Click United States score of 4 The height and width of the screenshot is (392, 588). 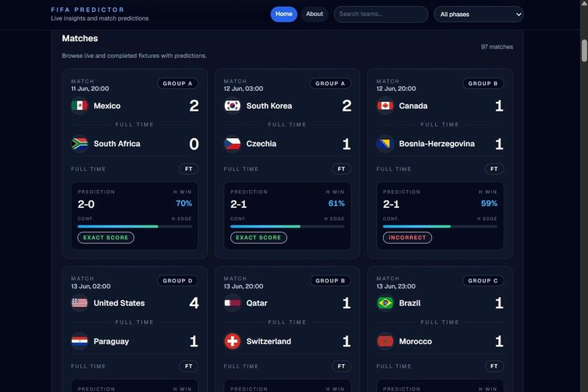[x=194, y=303]
